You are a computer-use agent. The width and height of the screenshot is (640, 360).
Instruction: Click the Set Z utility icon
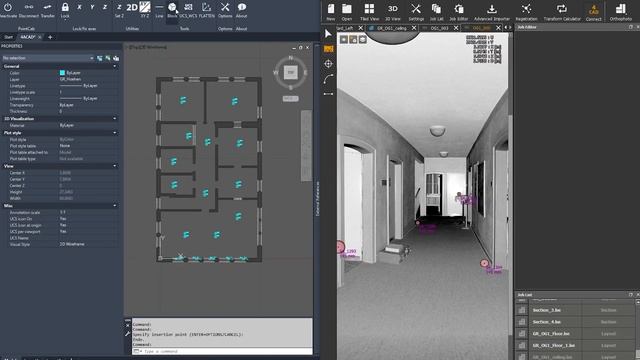coord(119,7)
